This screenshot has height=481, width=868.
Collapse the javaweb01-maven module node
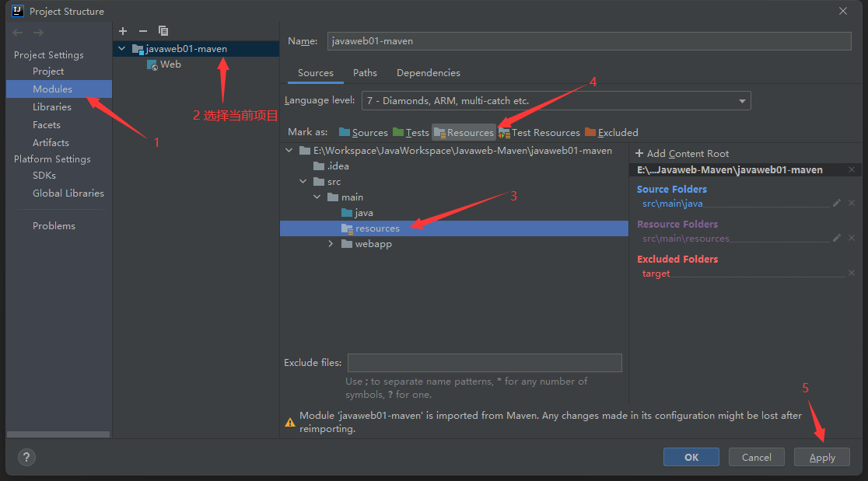click(122, 49)
